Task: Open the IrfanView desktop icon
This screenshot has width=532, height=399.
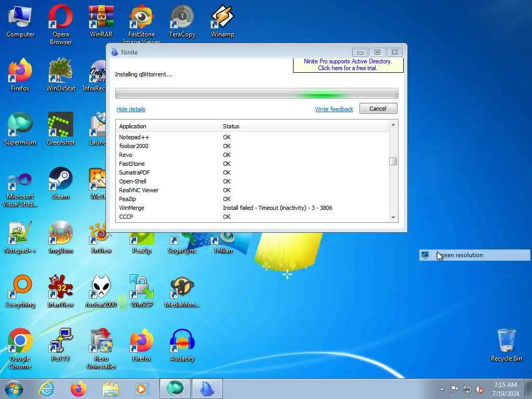Action: [61, 291]
